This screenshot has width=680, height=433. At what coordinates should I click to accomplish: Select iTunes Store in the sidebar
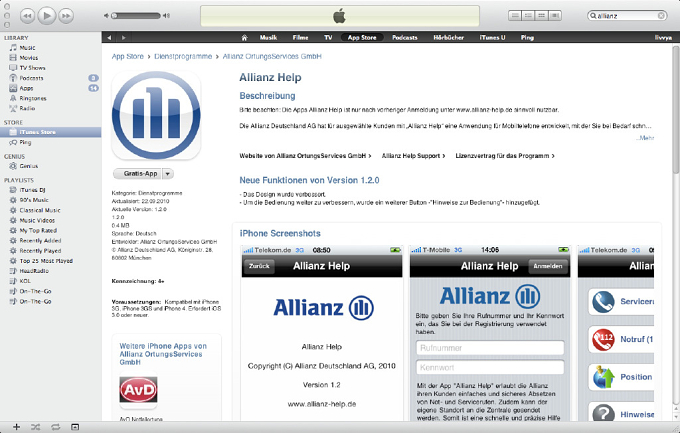pyautogui.click(x=51, y=132)
